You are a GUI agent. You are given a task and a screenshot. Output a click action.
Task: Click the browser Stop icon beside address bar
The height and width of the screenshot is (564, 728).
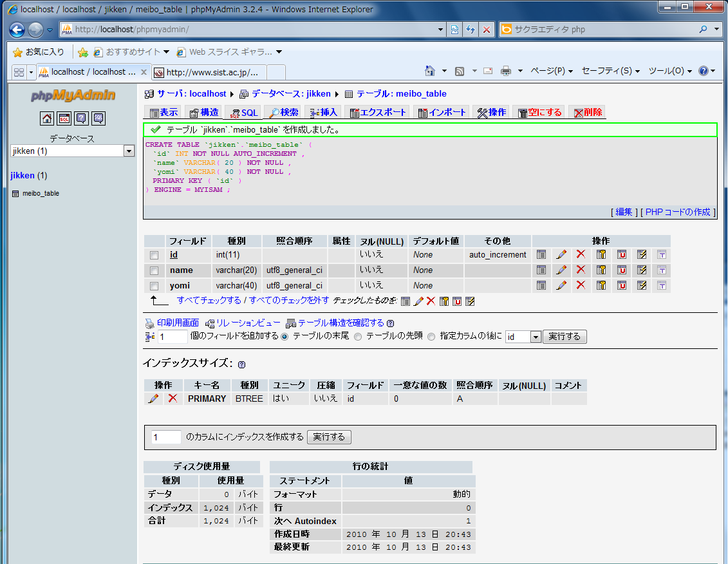487,30
